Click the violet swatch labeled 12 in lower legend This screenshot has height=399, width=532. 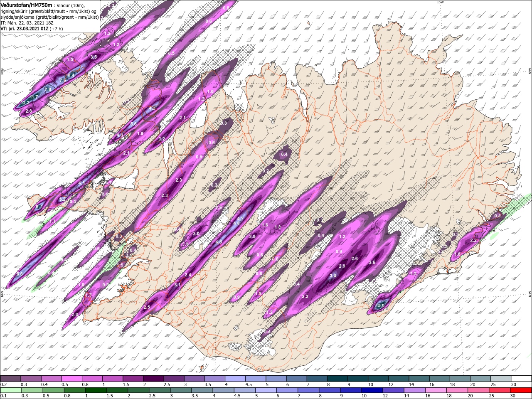pos(394,390)
